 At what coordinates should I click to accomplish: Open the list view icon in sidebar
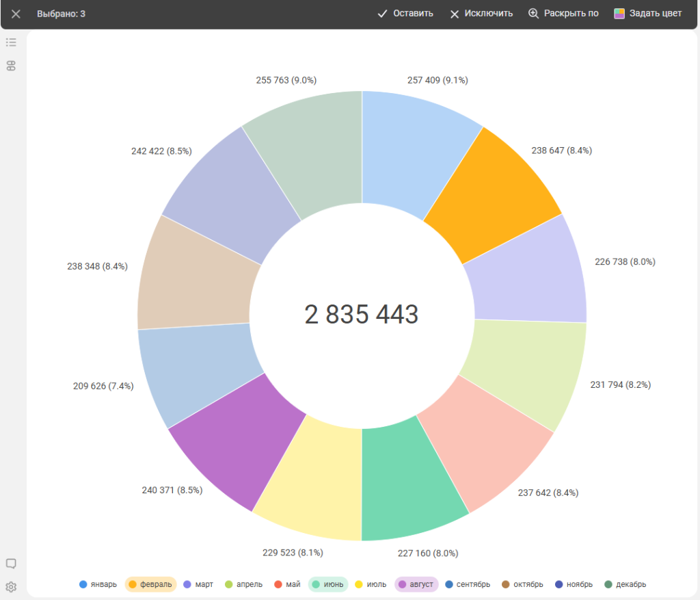tap(11, 42)
